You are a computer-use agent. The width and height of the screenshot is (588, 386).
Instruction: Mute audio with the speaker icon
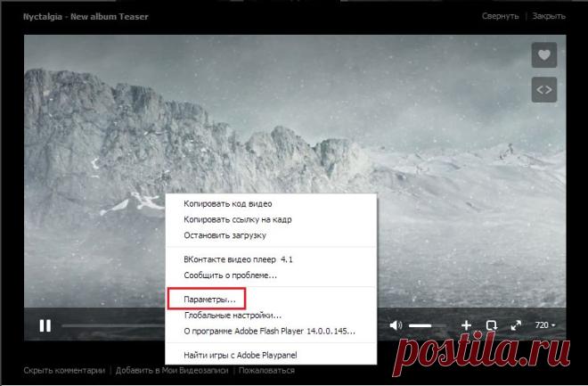396,325
